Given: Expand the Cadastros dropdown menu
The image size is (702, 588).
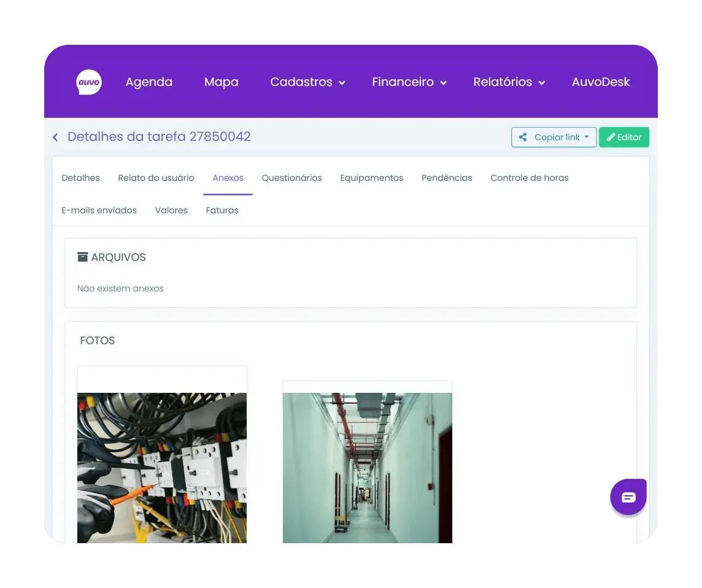Looking at the screenshot, I should 307,82.
